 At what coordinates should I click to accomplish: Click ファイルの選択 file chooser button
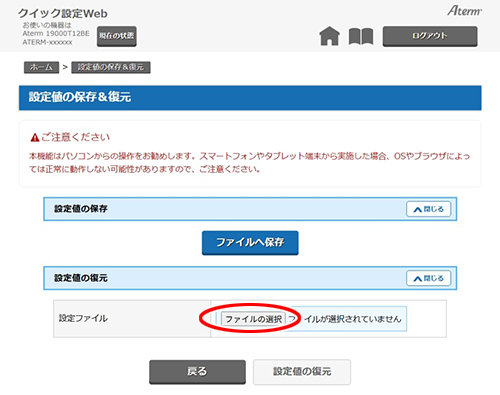(x=253, y=319)
